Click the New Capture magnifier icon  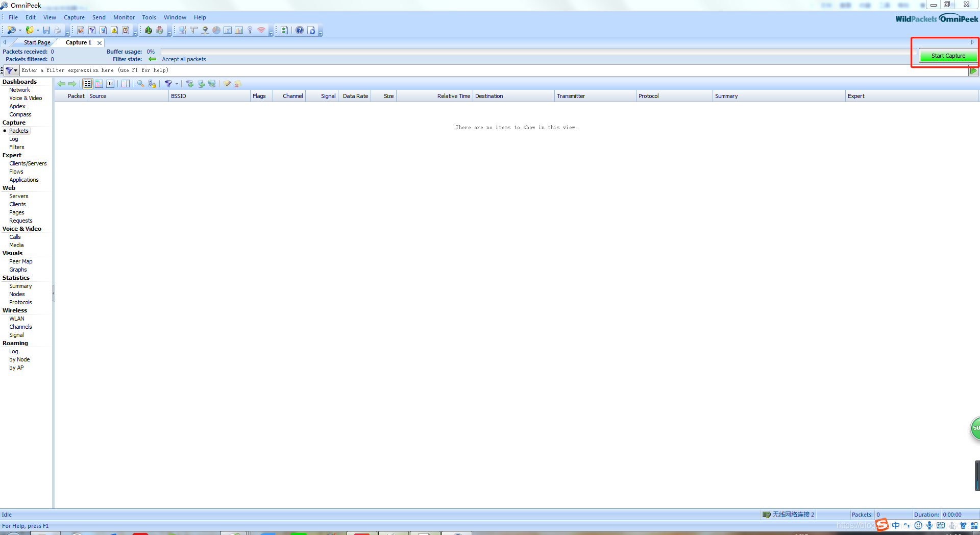click(x=11, y=30)
